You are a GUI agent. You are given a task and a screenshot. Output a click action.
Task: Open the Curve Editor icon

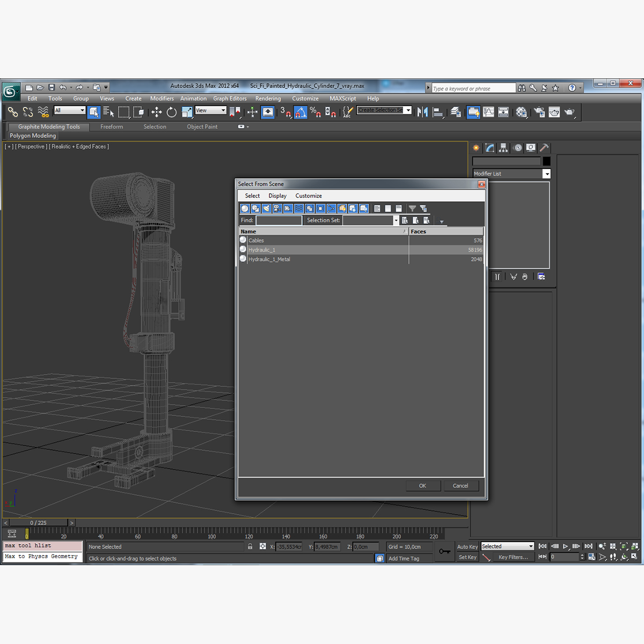[488, 112]
